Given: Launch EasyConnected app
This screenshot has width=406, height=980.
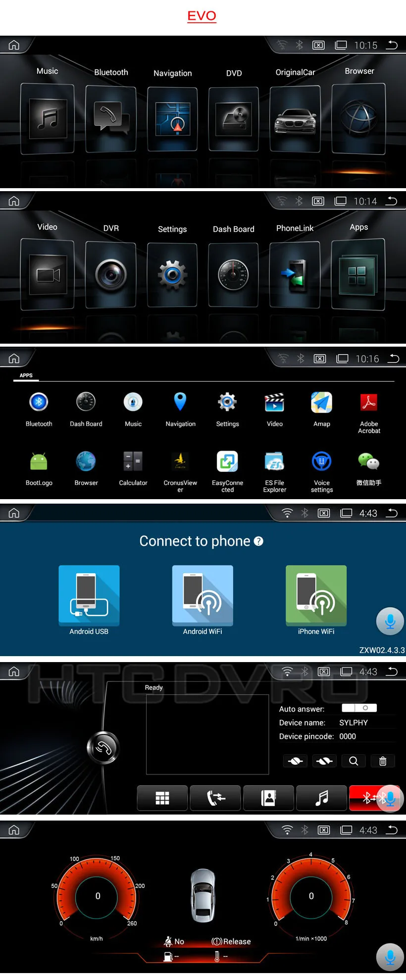Looking at the screenshot, I should 227,471.
